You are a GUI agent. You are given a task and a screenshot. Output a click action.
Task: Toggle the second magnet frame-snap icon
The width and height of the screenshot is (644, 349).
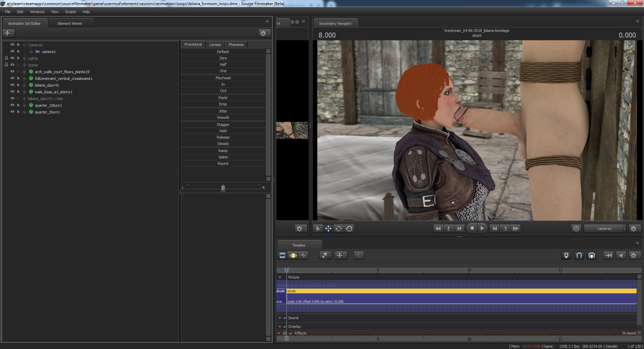pos(592,255)
